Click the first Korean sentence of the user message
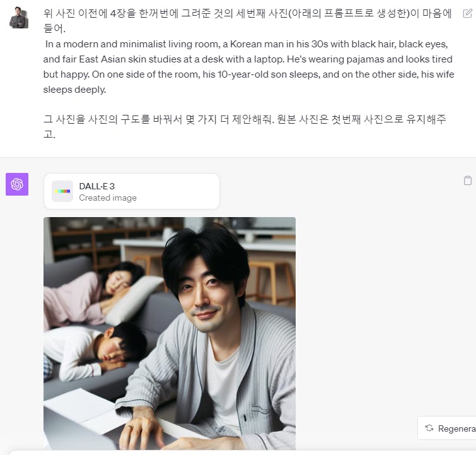 coord(247,21)
